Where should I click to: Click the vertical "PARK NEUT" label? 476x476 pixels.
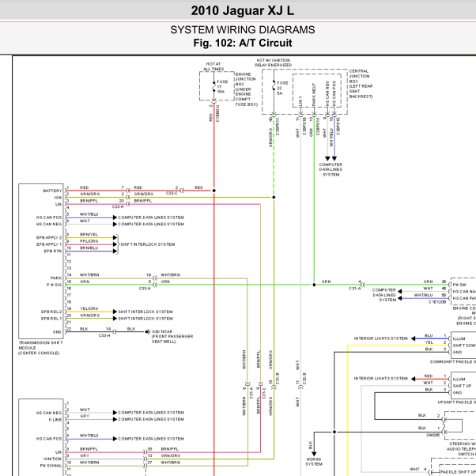(314, 95)
